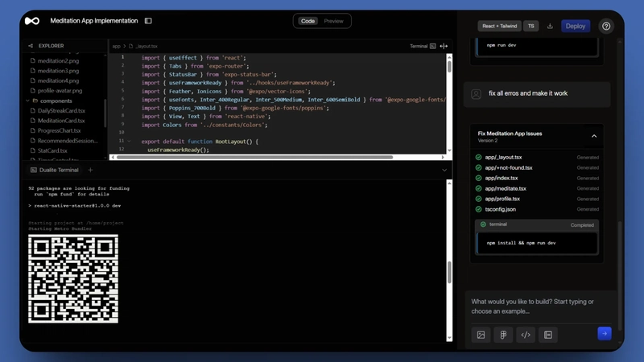
Task: Click the template layout icon
Action: 548,335
